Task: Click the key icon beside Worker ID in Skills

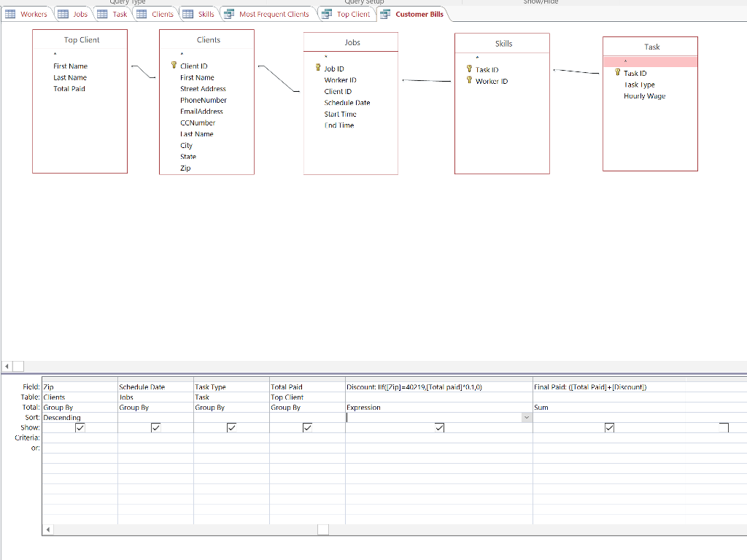Action: tap(469, 81)
